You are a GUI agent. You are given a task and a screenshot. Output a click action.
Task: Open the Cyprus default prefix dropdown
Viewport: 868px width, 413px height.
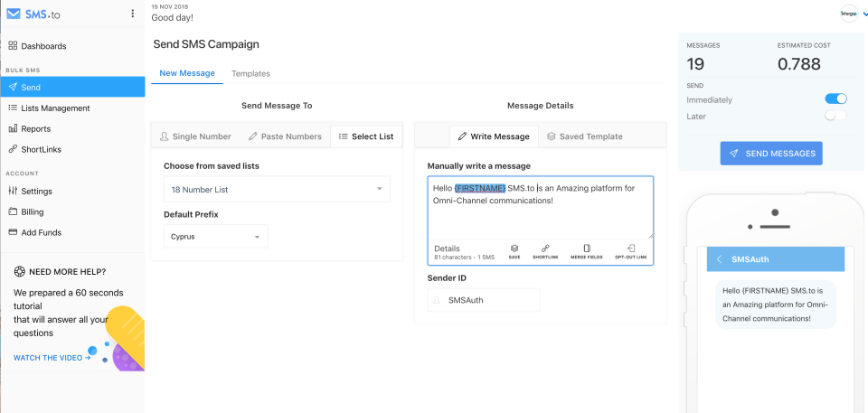coord(216,237)
